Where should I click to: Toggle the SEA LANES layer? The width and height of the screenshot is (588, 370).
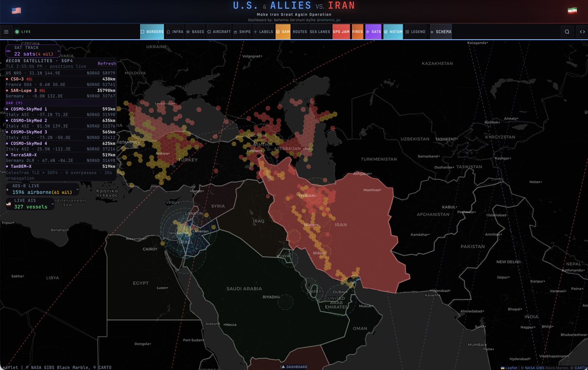(x=320, y=32)
